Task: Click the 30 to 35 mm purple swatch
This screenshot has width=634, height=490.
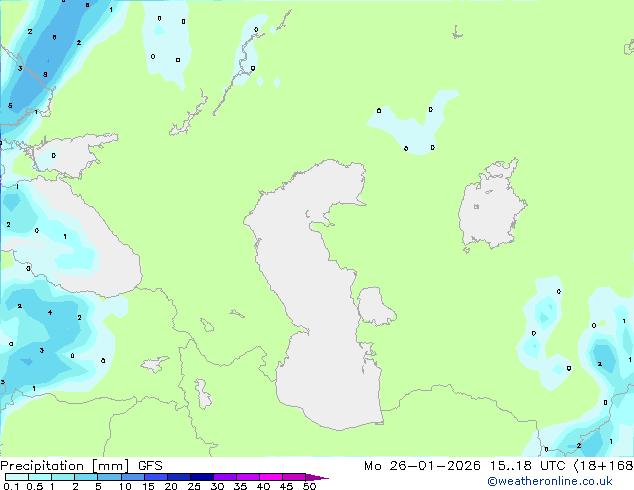Action: (225, 477)
